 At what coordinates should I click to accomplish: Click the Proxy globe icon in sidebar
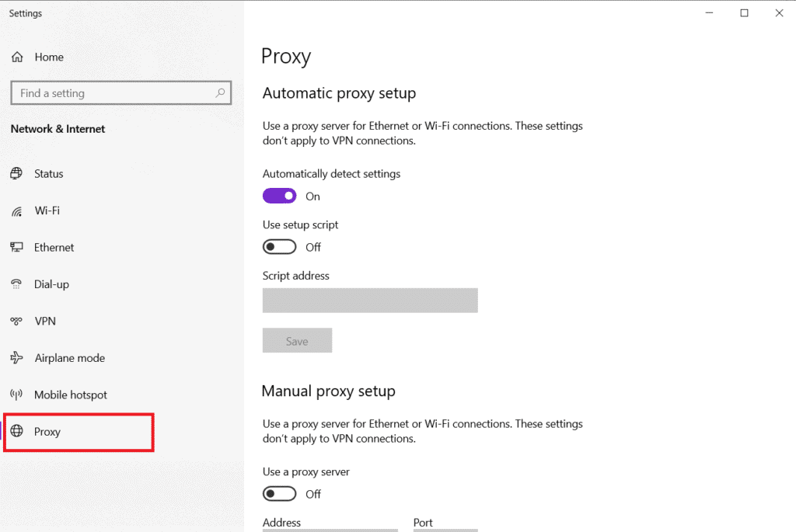pyautogui.click(x=17, y=431)
